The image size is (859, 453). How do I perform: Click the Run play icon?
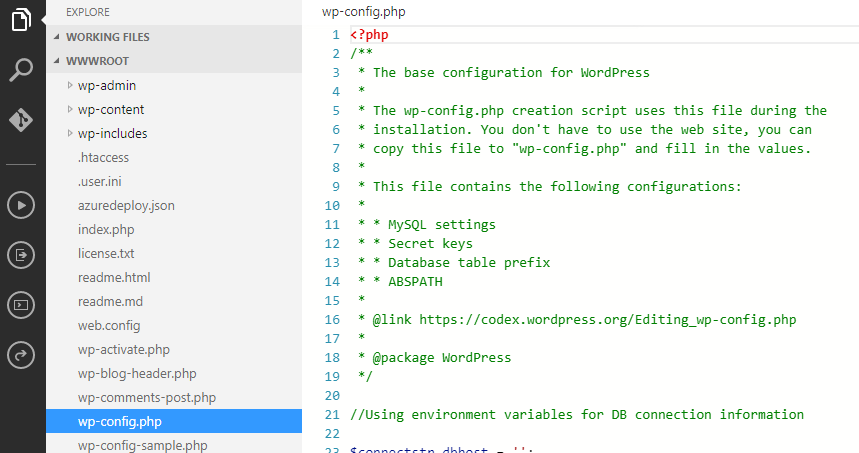coord(22,205)
